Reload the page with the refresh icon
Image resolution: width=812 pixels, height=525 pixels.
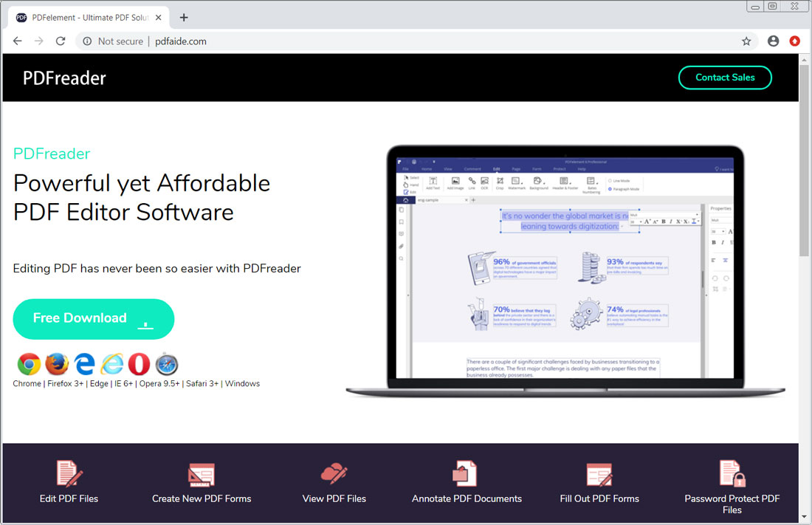pyautogui.click(x=61, y=41)
